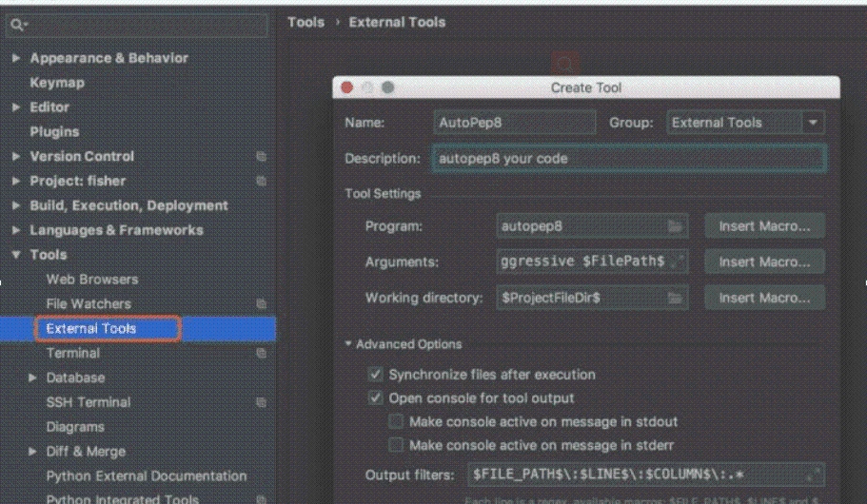This screenshot has height=504, width=867.
Task: Select Keymap in the settings sidebar
Action: (57, 83)
